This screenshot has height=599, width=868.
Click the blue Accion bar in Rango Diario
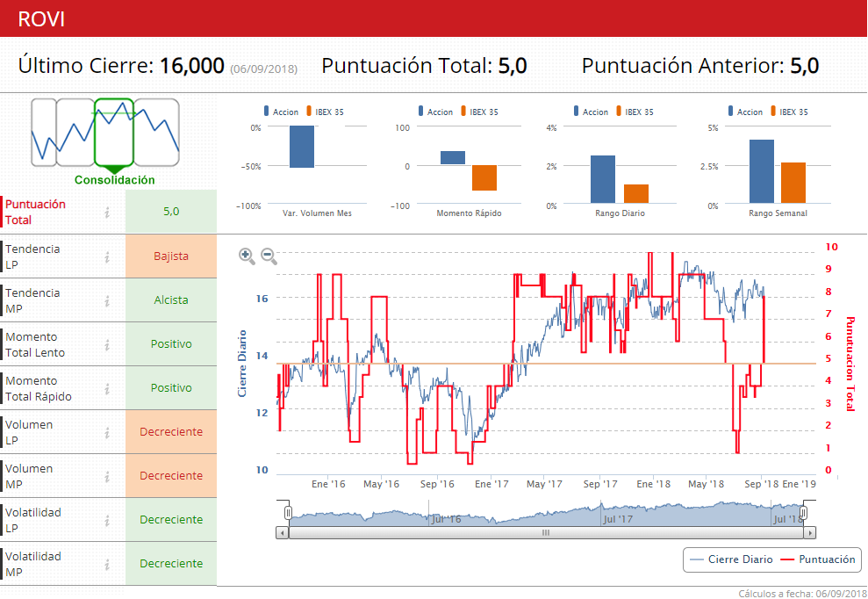(603, 179)
